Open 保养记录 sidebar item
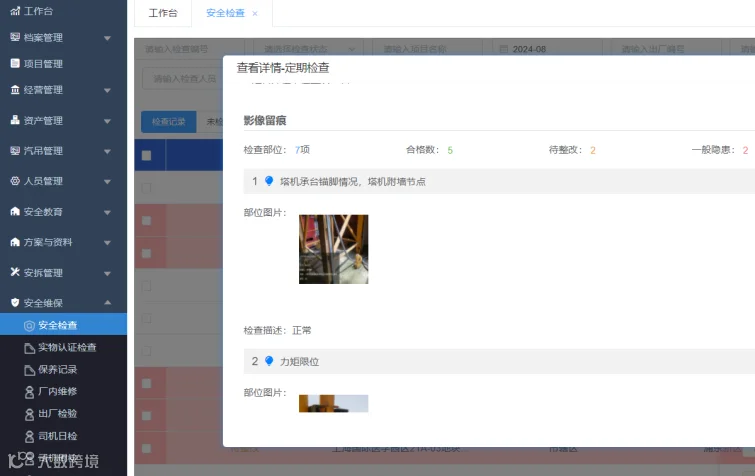Screen dimensions: 755x476 (x=57, y=370)
